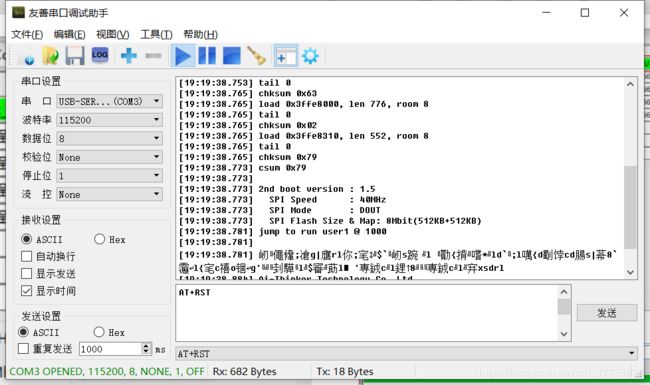Click the Rx: 682 Bytes status entry
Image resolution: width=650 pixels, height=385 pixels.
245,372
